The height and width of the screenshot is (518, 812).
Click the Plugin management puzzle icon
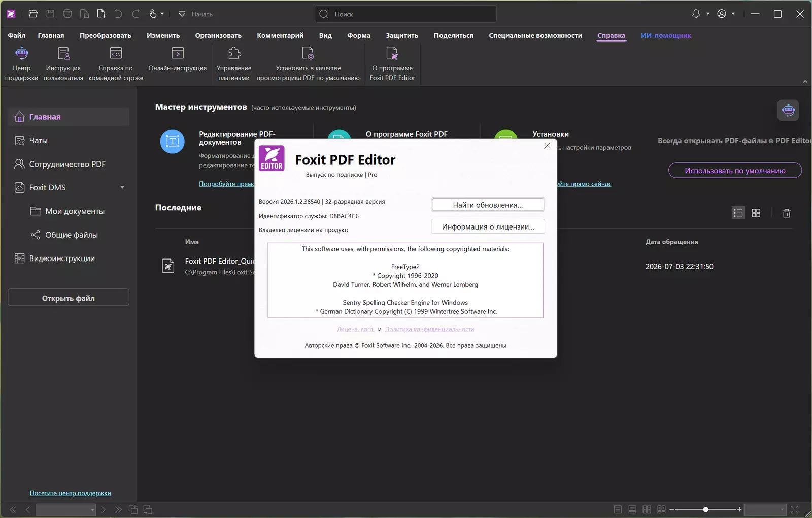pos(234,53)
